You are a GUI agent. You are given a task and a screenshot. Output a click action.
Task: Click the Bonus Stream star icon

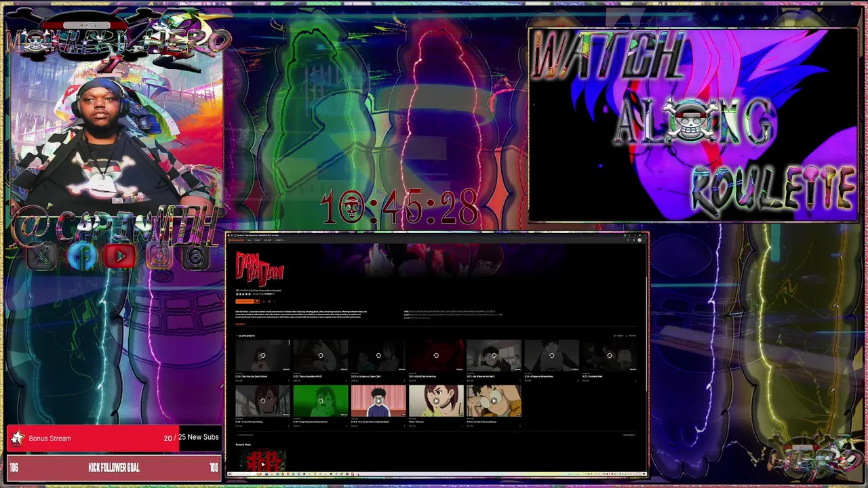click(x=18, y=439)
